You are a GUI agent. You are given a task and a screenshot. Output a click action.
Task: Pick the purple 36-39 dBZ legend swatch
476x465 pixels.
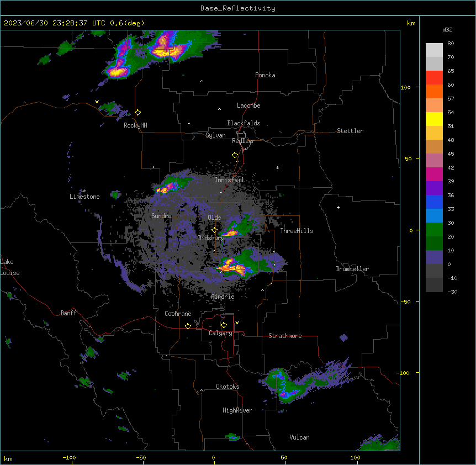pyautogui.click(x=434, y=188)
